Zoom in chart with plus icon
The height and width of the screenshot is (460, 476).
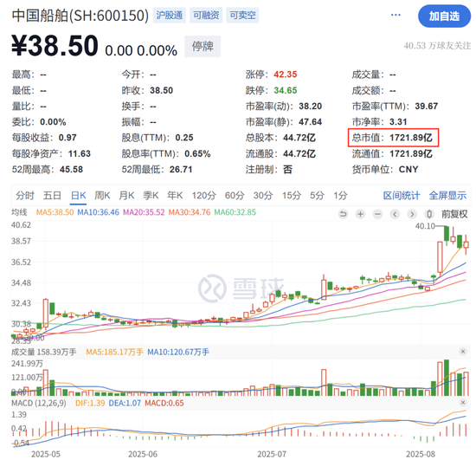coord(360,214)
